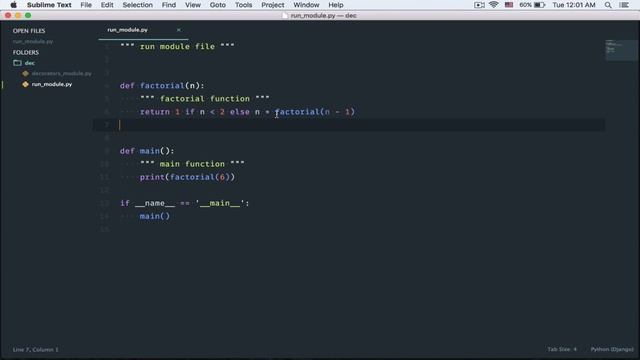This screenshot has height=360, width=640.
Task: Open Spotlight search magnifier icon
Action: coord(608,5)
